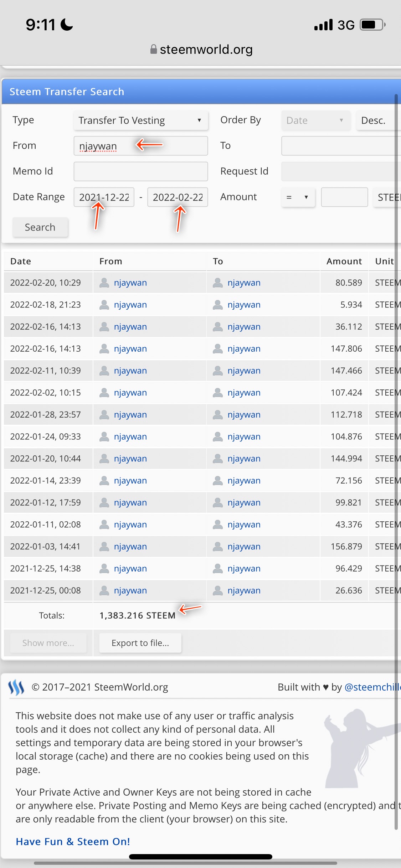Screen dimensions: 401x868
Task: Open the Type dropdown showing Transfer To Vesting
Action: coord(141,120)
